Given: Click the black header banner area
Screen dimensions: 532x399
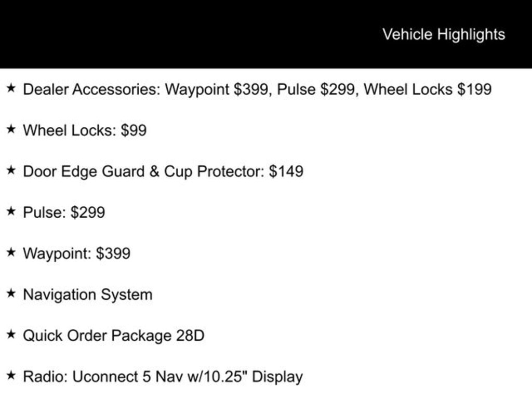Looking at the screenshot, I should [266, 34].
